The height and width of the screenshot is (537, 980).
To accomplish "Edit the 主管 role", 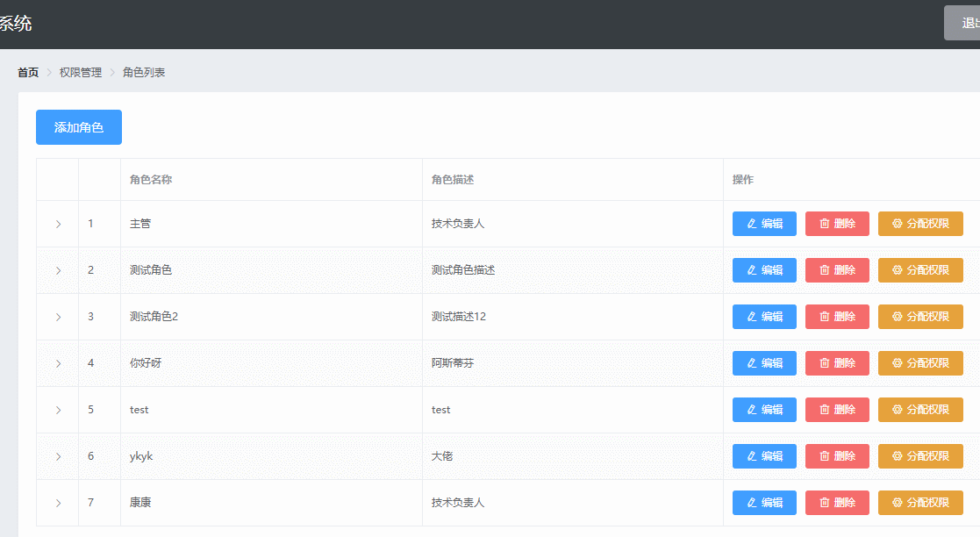I will pyautogui.click(x=764, y=223).
